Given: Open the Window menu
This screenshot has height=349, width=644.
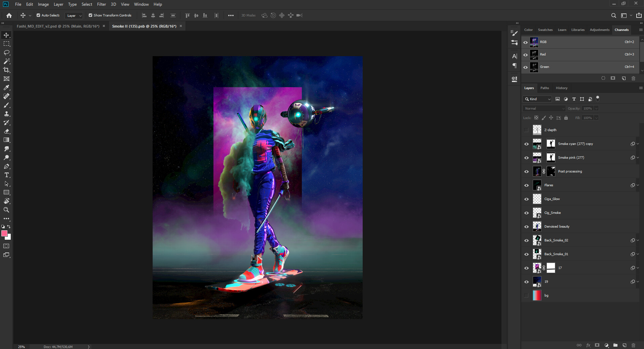Looking at the screenshot, I should (141, 4).
